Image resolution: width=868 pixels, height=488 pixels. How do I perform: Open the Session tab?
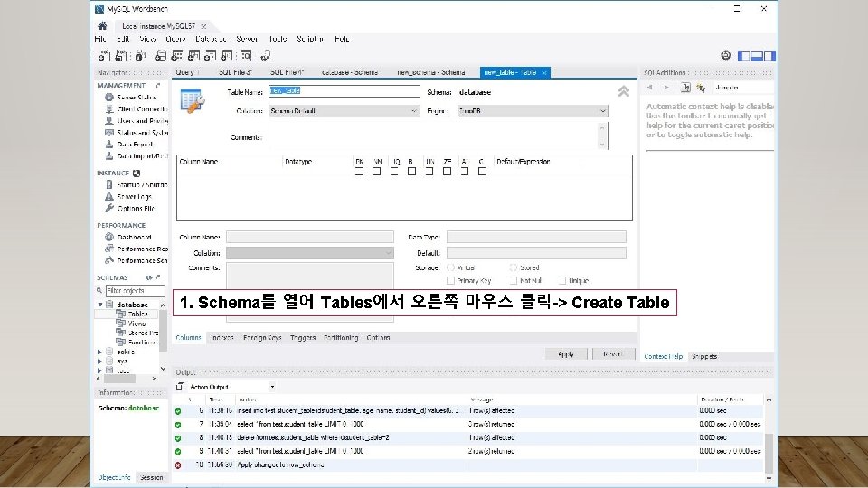coord(152,477)
